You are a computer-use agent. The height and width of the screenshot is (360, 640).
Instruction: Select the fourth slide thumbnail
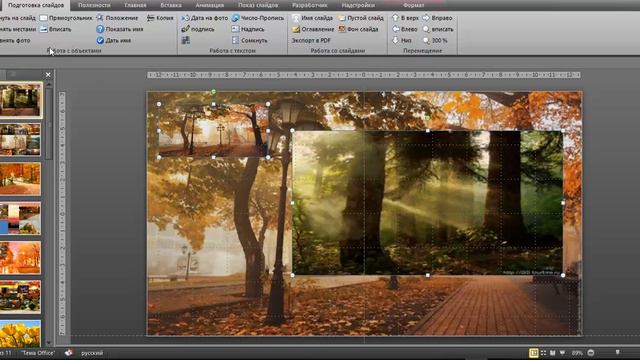pyautogui.click(x=20, y=218)
